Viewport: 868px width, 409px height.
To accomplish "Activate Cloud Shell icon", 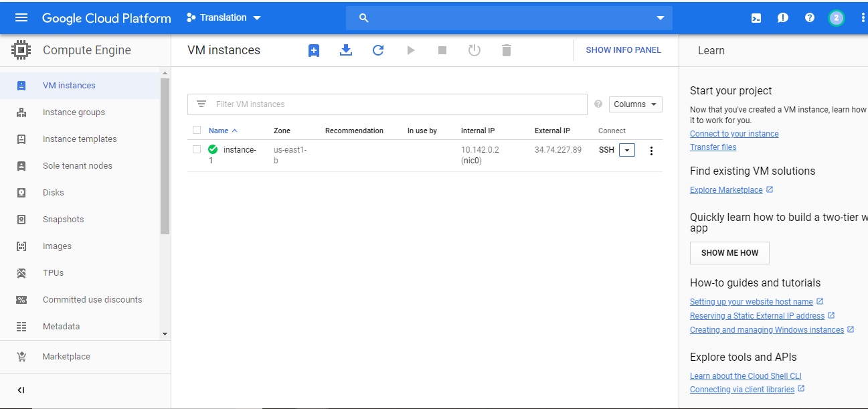I will click(756, 18).
